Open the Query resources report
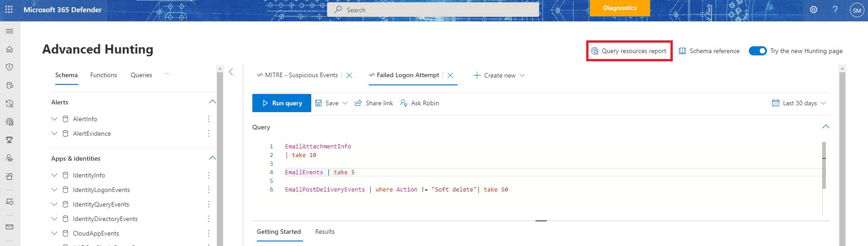 pyautogui.click(x=629, y=51)
